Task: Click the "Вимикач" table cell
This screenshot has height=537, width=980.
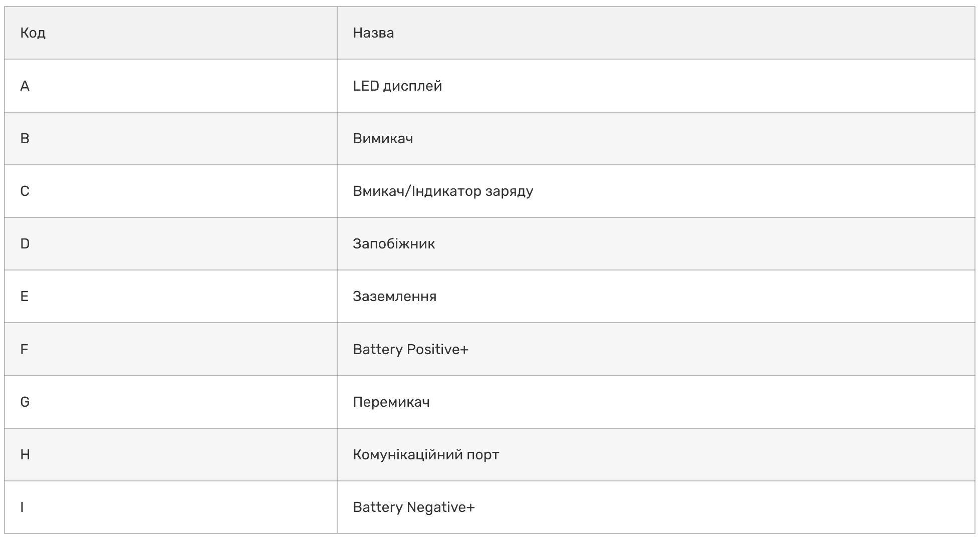Action: pyautogui.click(x=383, y=139)
